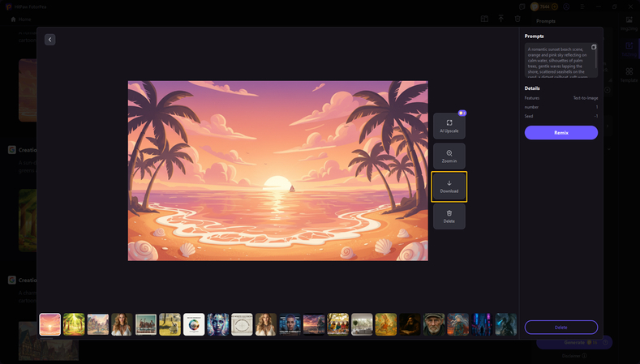
Task: Copy the prompt text with copy icon
Action: tap(594, 47)
